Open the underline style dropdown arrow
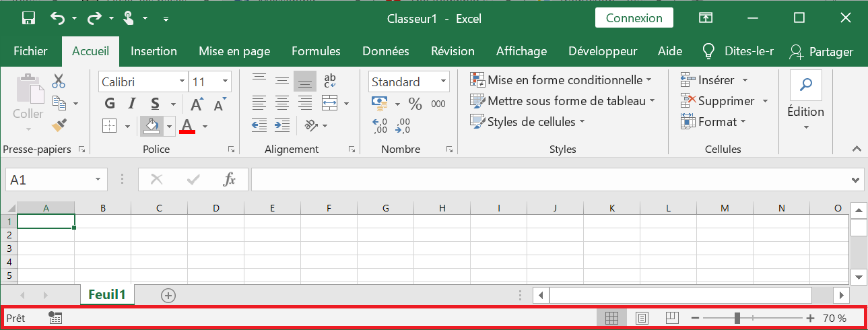 (x=174, y=104)
